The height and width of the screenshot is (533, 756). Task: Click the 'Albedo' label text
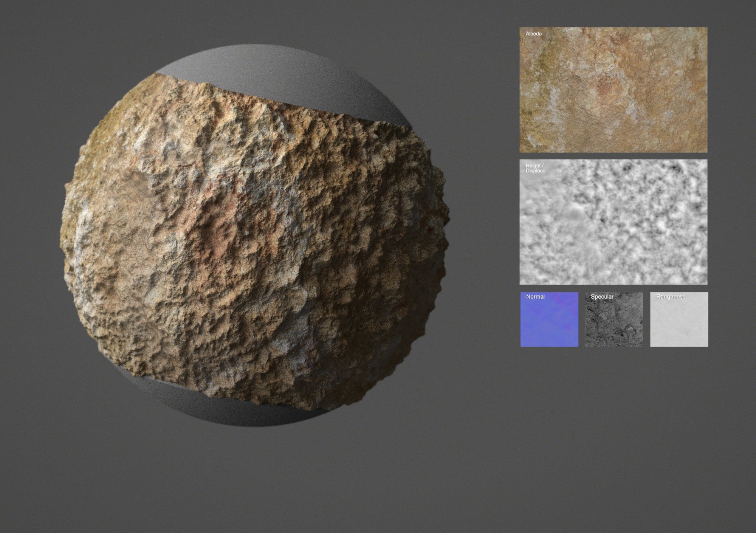[x=533, y=34]
